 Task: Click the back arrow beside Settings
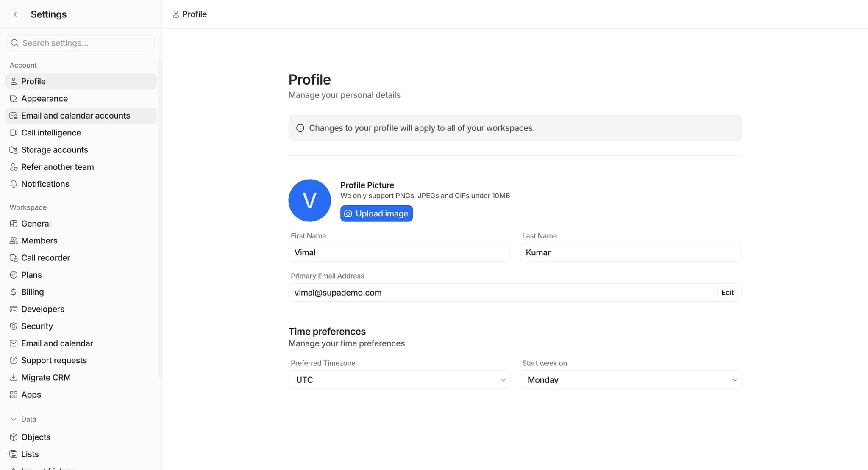point(15,14)
